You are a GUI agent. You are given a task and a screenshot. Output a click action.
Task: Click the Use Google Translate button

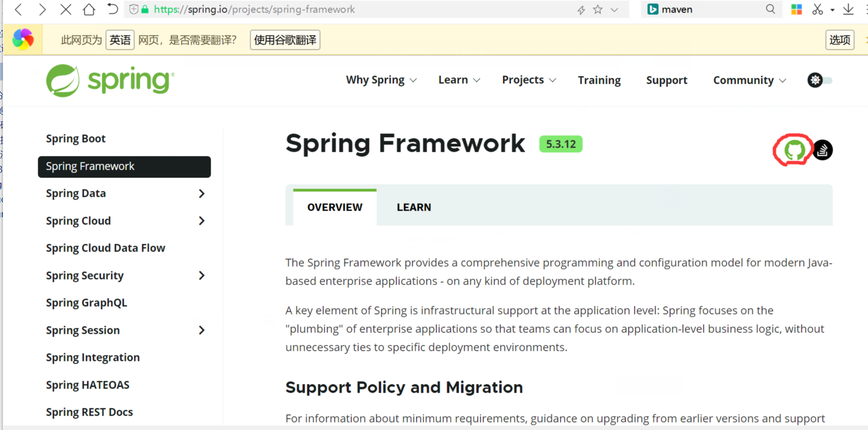coord(285,40)
